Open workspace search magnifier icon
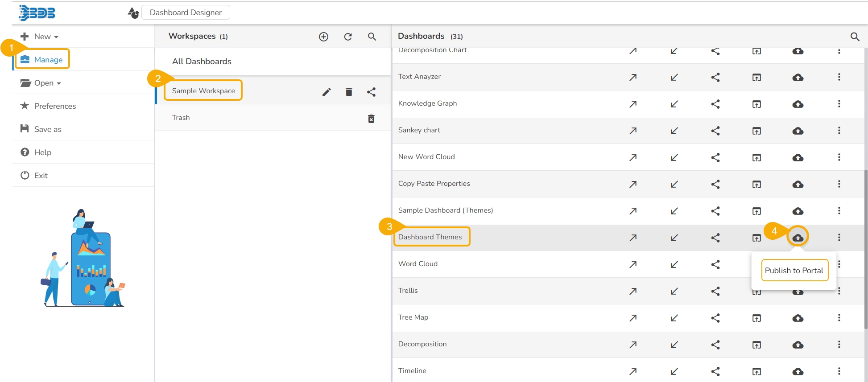This screenshot has height=382, width=868. tap(372, 37)
